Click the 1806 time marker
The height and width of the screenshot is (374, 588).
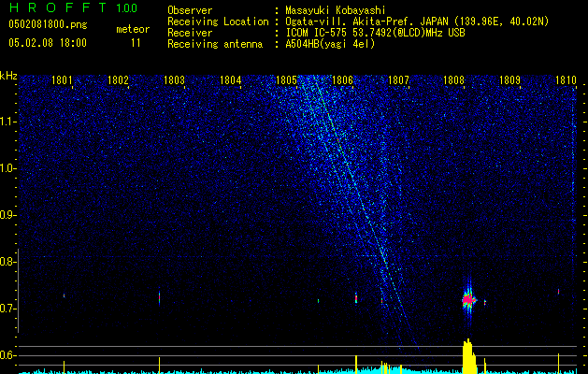point(342,79)
